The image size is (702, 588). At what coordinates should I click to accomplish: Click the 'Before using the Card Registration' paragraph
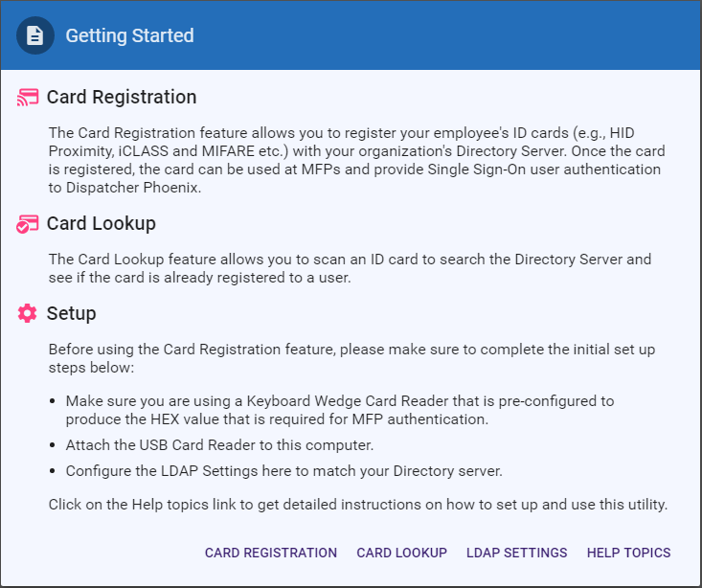pyautogui.click(x=351, y=358)
